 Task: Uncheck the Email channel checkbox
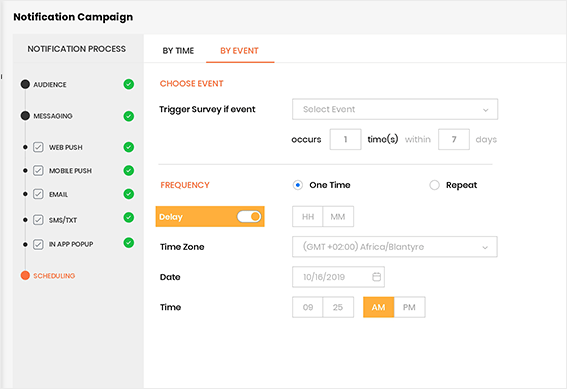point(38,194)
